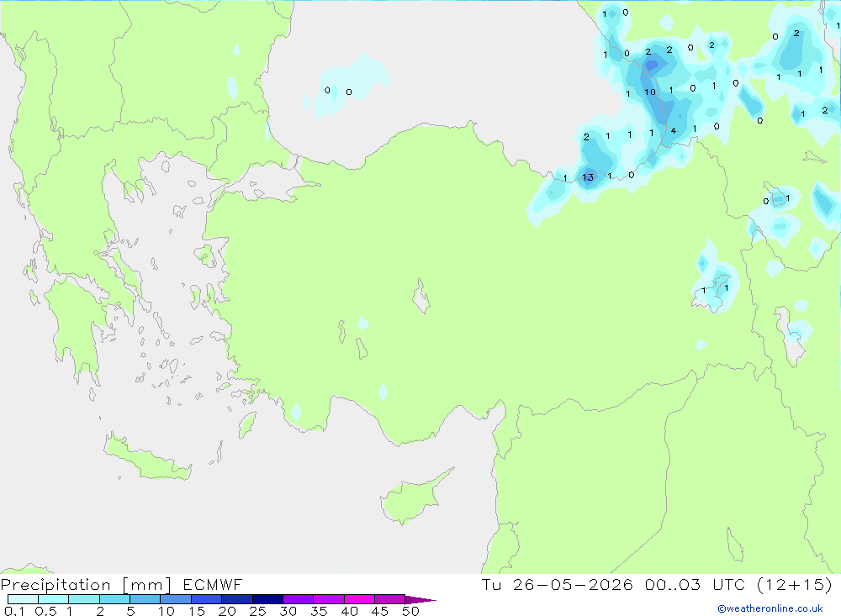Open the weatheronline.co.uk credit link
841x616 pixels.
(770, 608)
